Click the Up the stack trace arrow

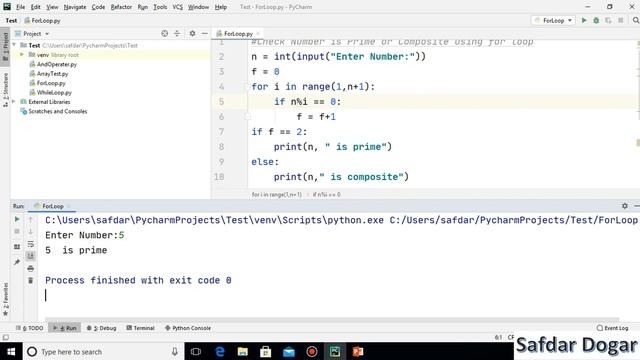[x=31, y=219]
